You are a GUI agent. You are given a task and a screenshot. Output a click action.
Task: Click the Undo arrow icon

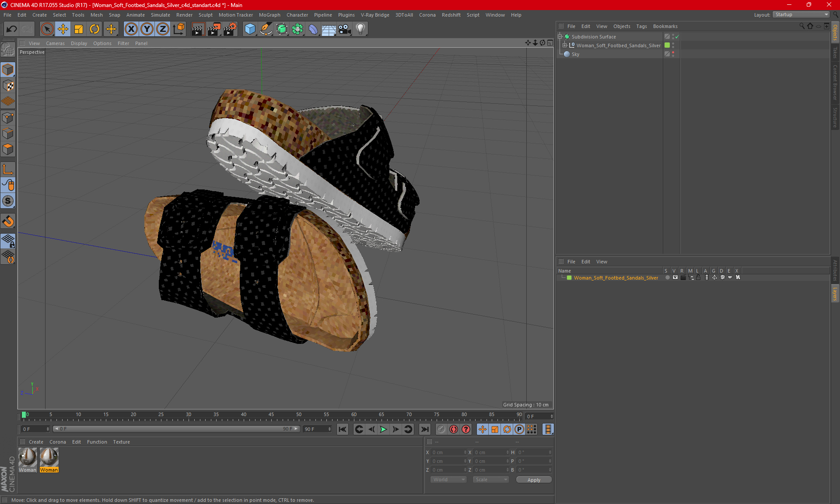coord(12,29)
